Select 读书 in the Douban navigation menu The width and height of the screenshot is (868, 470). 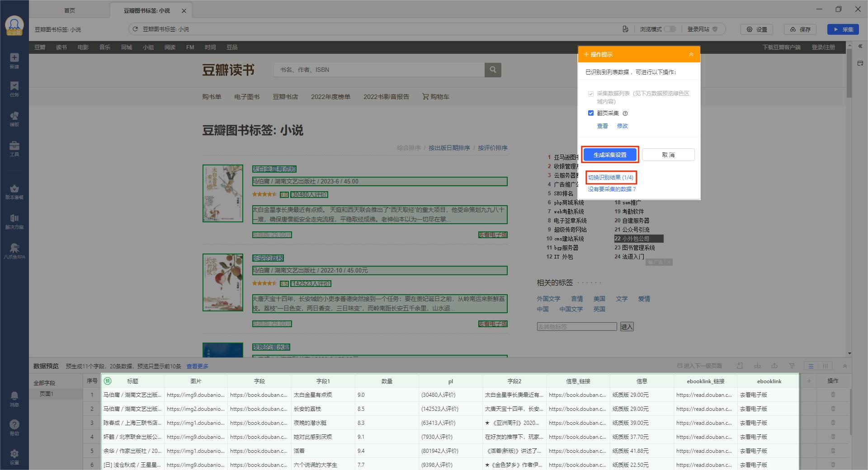click(61, 47)
